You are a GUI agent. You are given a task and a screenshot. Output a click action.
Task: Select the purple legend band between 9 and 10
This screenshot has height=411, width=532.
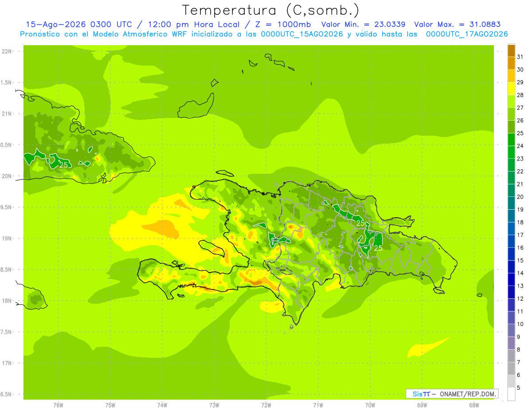(511, 330)
